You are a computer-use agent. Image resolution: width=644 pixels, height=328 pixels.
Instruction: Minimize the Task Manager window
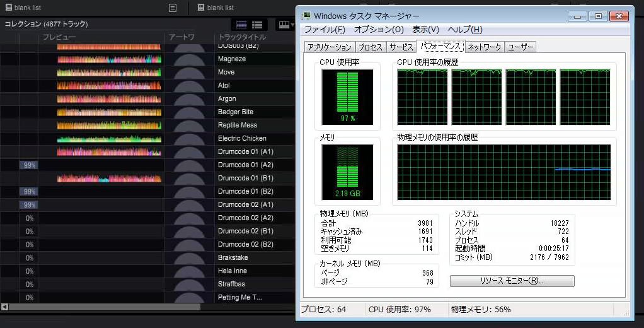[x=577, y=16]
